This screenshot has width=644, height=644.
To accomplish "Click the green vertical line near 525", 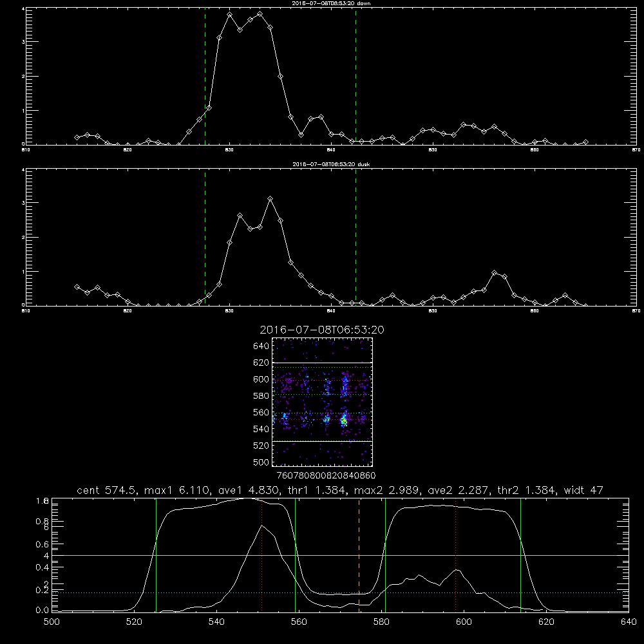I will [x=156, y=554].
